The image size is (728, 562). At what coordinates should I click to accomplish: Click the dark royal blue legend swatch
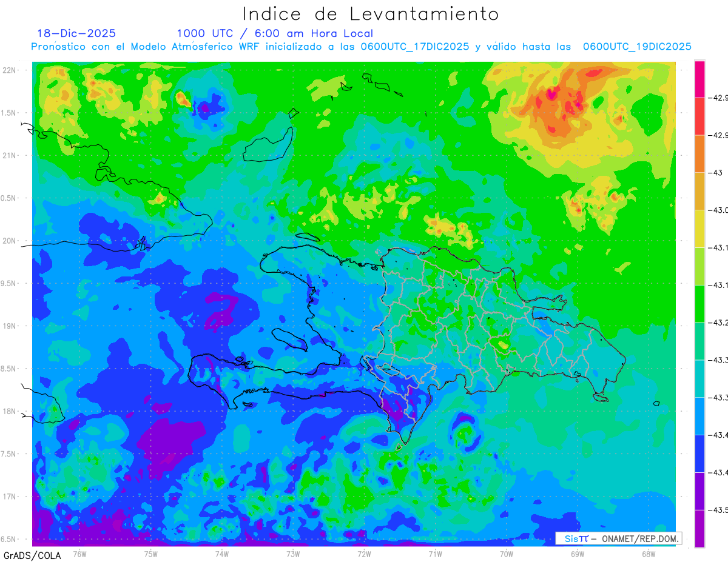coord(699,453)
